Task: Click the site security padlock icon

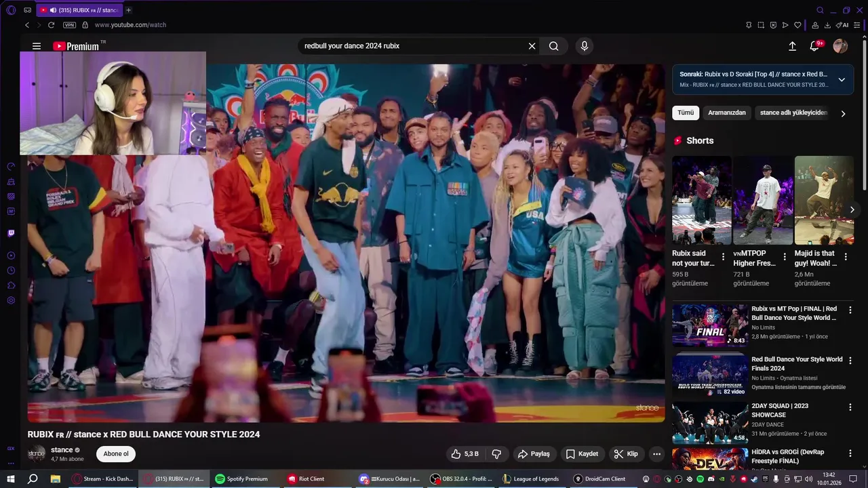Action: pyautogui.click(x=85, y=25)
